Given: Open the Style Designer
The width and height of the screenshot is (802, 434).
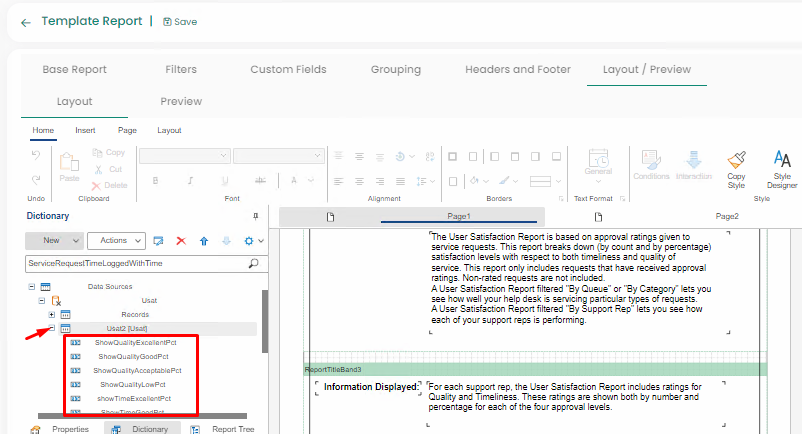Looking at the screenshot, I should 782,169.
